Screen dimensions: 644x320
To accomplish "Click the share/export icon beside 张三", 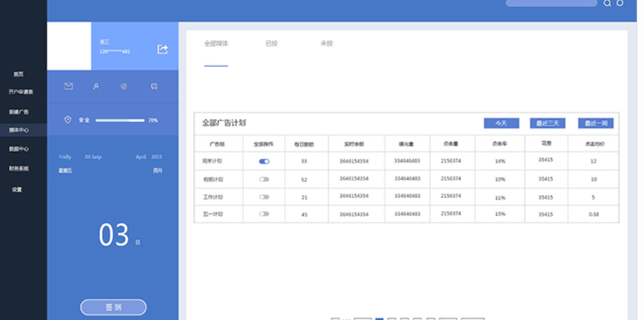I will pos(163,49).
